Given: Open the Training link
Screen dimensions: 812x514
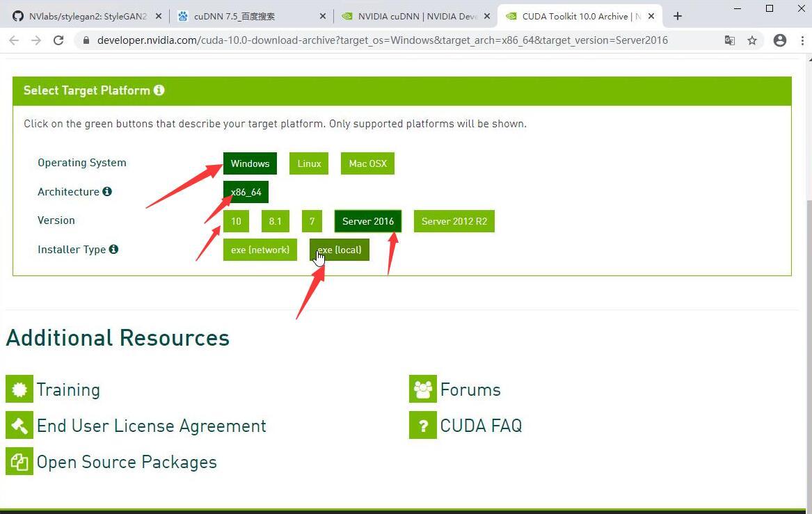Looking at the screenshot, I should click(68, 389).
